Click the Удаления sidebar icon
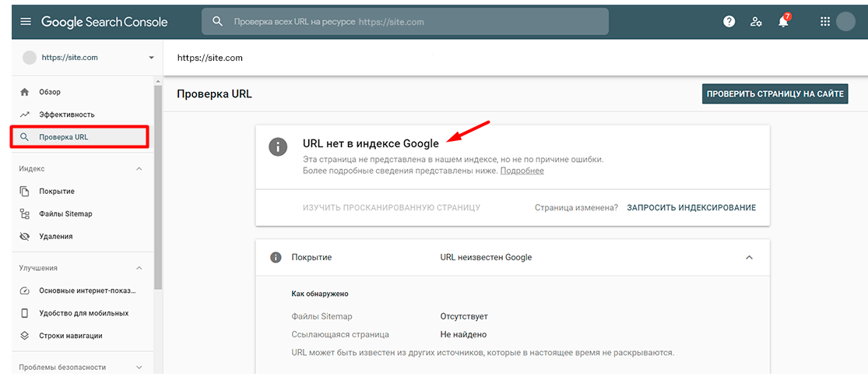Viewport: 868px width, 384px height. pyautogui.click(x=25, y=236)
